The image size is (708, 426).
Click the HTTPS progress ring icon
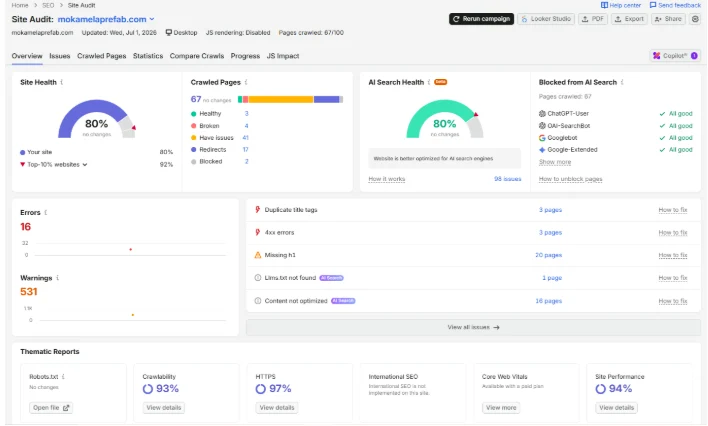tap(261, 389)
